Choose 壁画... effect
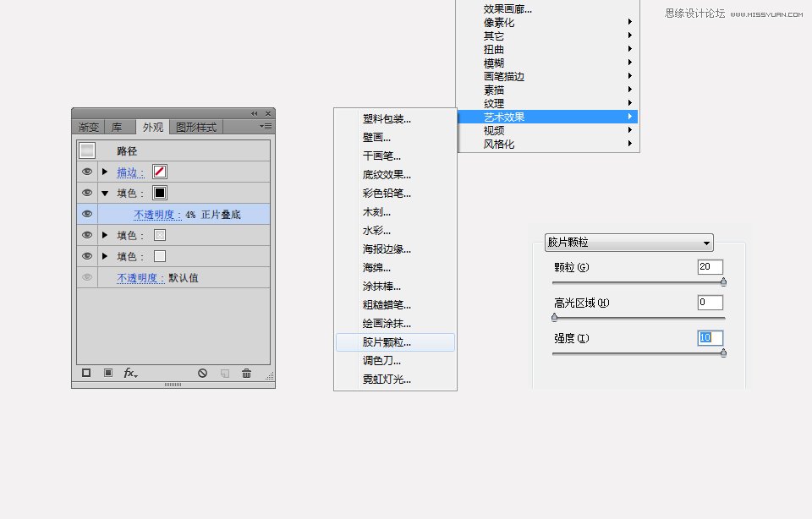 [x=395, y=138]
